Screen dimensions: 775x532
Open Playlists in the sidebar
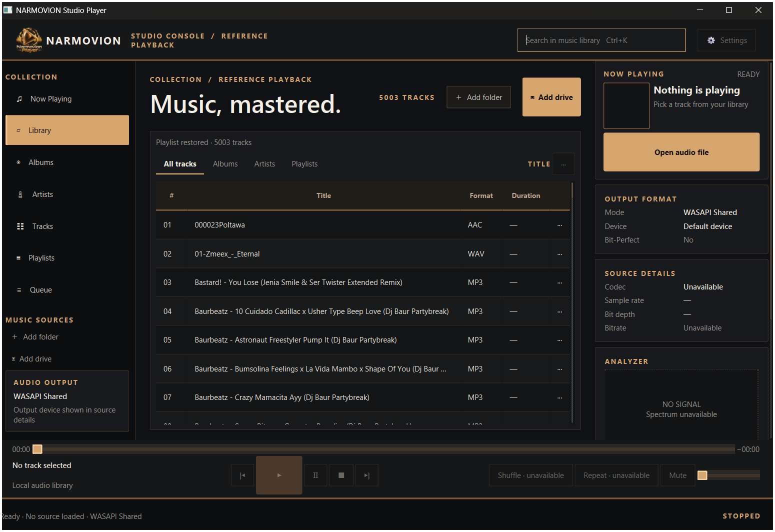(x=67, y=258)
